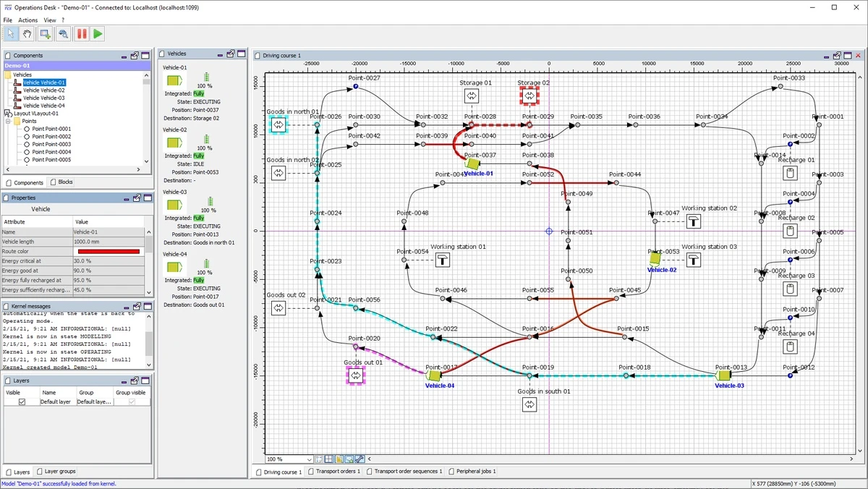Select Vehicle Vehicle-02 in component tree

click(x=44, y=90)
